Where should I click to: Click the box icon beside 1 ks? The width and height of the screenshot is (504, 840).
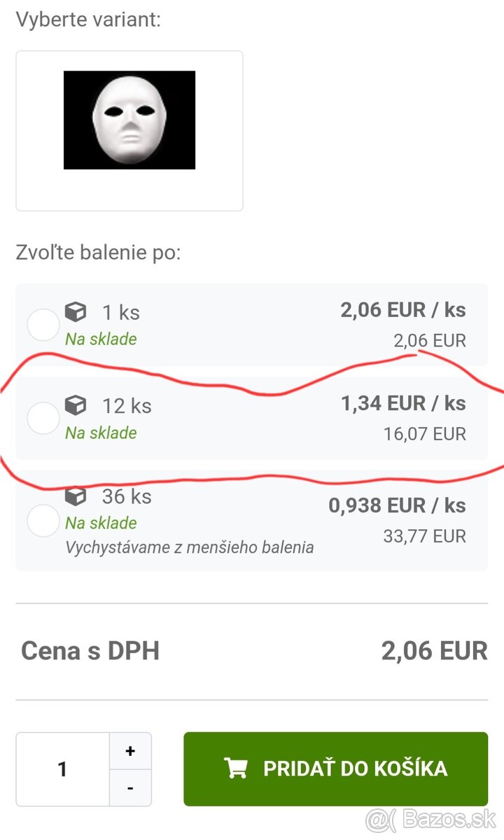point(76,311)
